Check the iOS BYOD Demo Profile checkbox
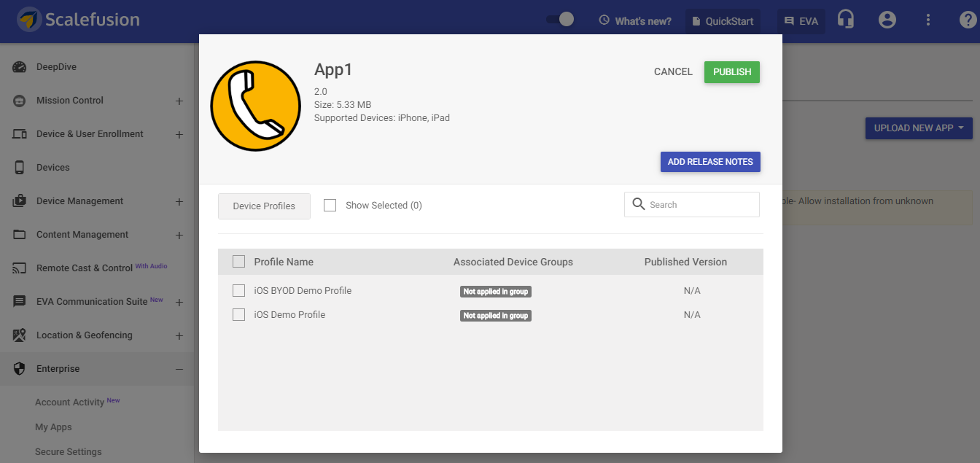Image resolution: width=980 pixels, height=463 pixels. (x=238, y=290)
